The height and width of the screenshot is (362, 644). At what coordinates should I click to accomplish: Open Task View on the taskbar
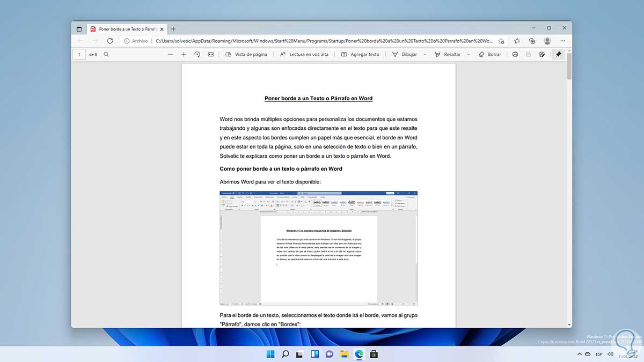click(x=300, y=354)
